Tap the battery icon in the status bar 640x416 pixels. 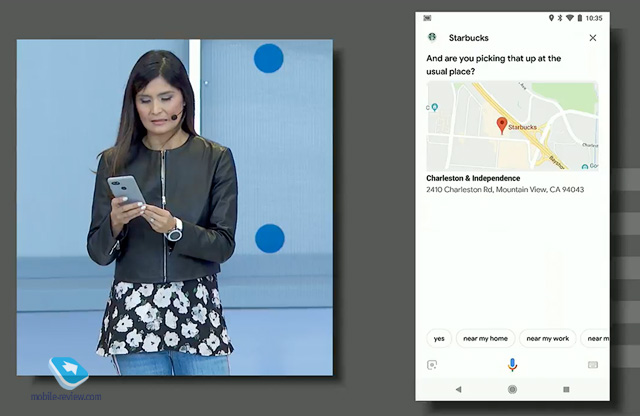pos(580,18)
